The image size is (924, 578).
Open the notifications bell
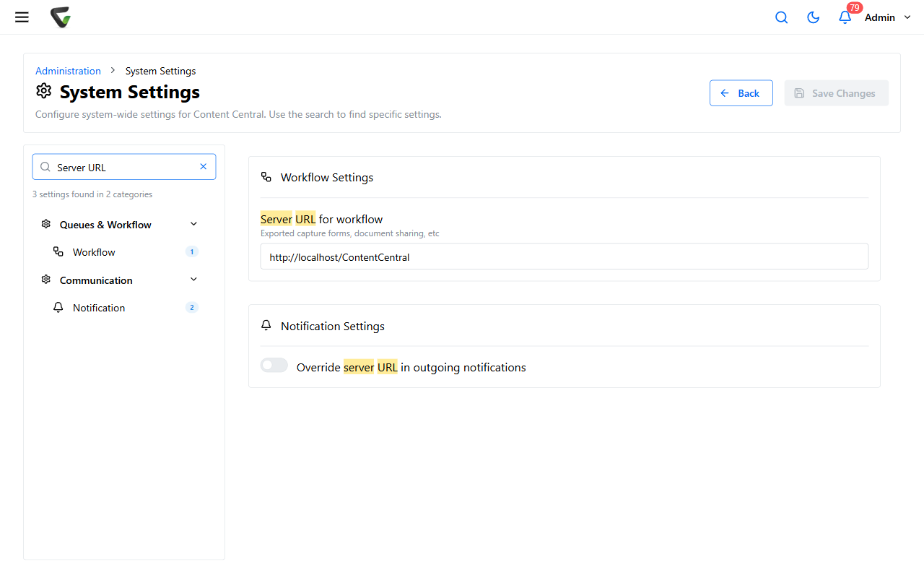click(845, 17)
